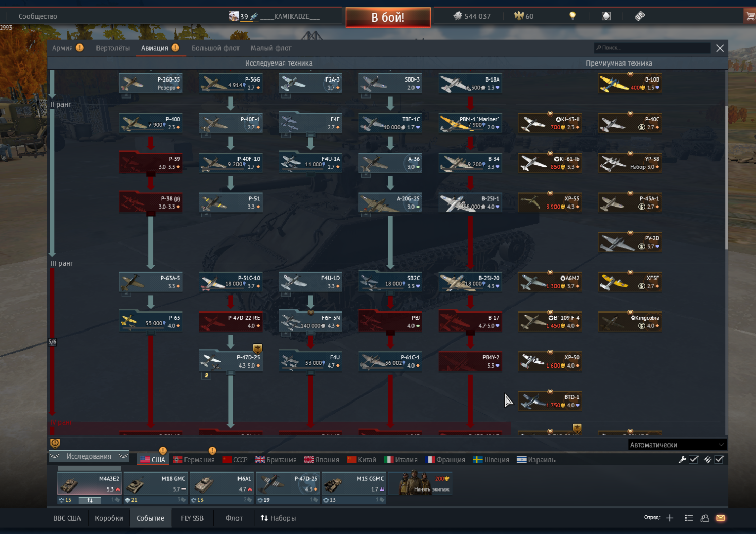
Task: Click the В бой! battle button
Action: [388, 17]
